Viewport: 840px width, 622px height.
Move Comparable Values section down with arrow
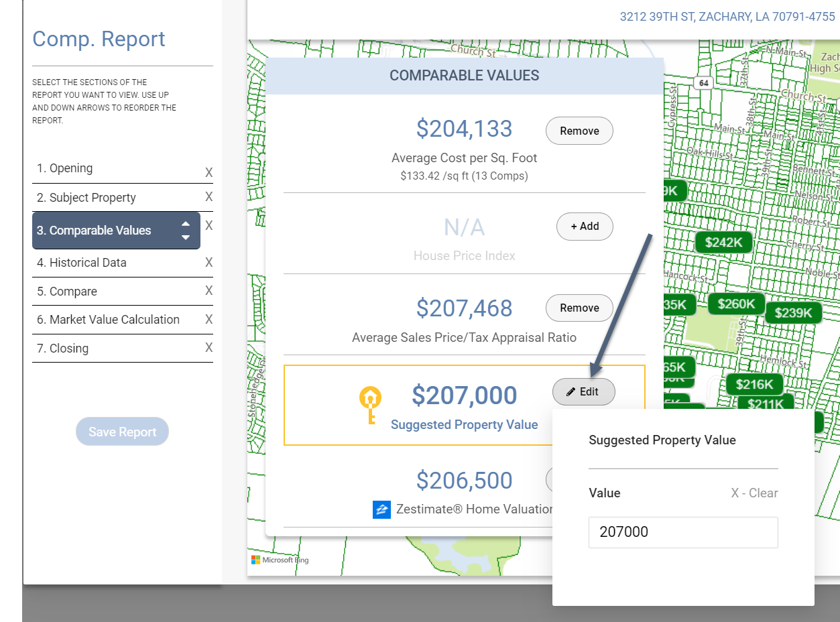[186, 237]
